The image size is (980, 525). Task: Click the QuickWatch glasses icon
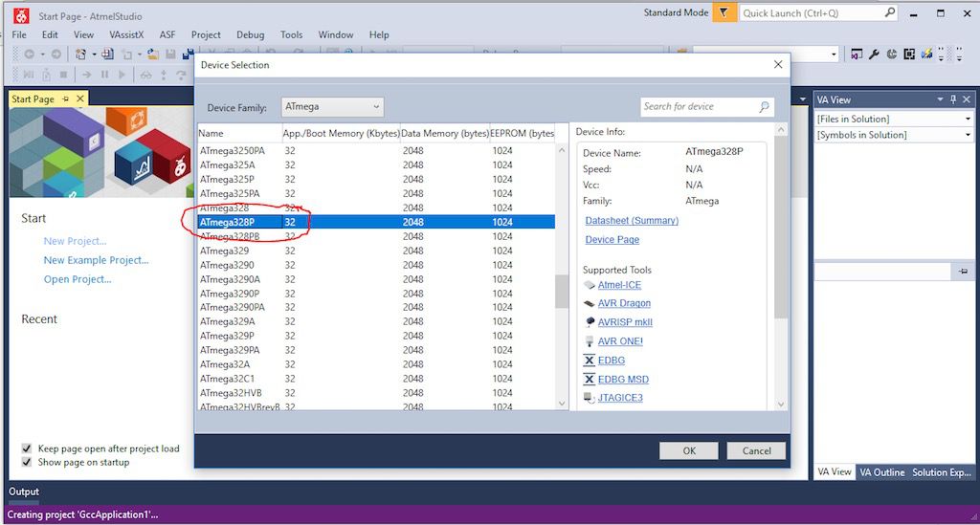pyautogui.click(x=145, y=75)
